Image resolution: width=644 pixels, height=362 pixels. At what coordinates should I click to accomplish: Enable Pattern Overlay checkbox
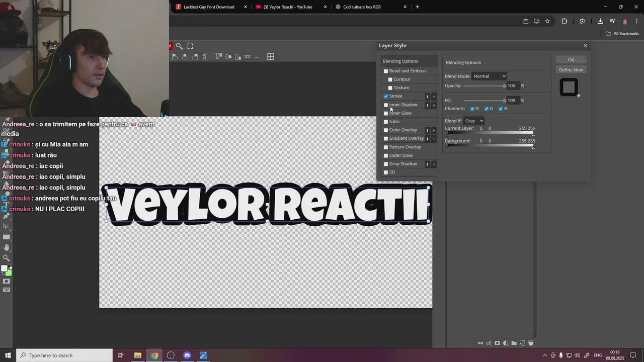coord(386,147)
